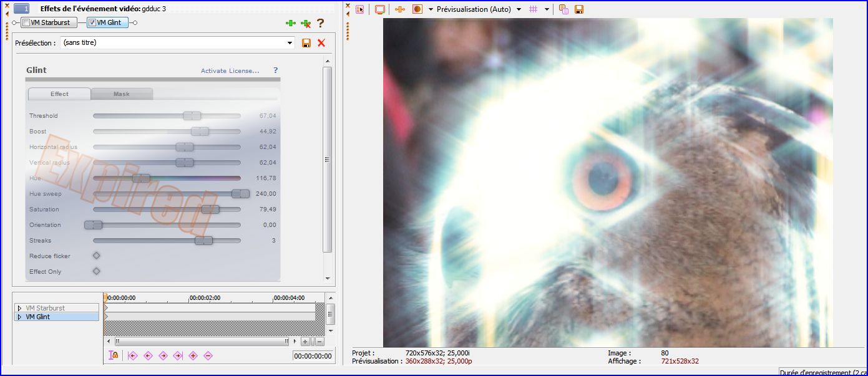Go to the next keyframe
This screenshot has width=868, height=376.
[163, 355]
